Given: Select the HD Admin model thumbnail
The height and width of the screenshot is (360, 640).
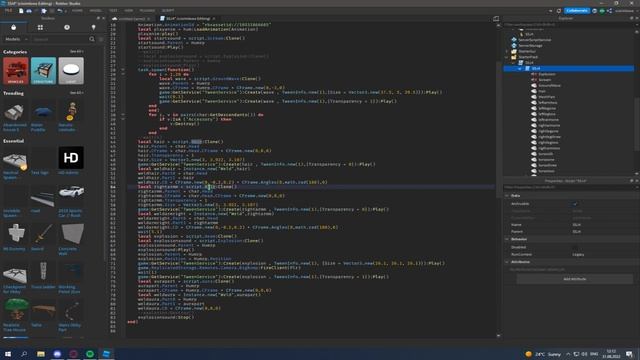Looking at the screenshot, I should coord(71,158).
